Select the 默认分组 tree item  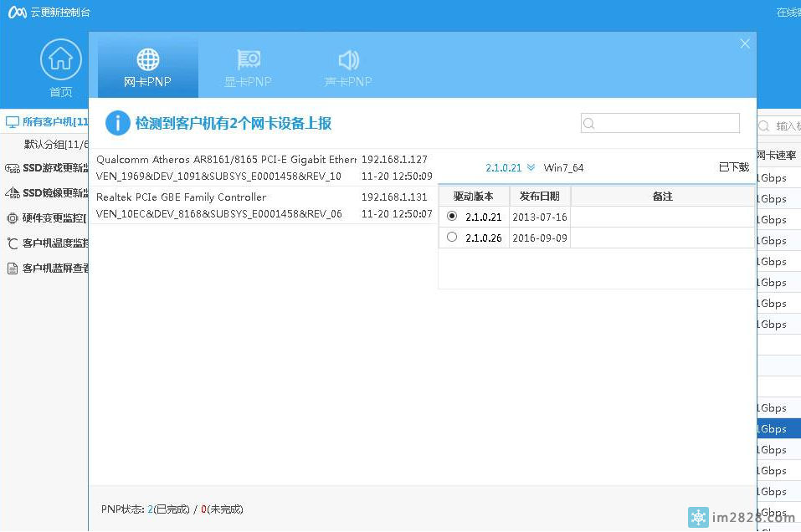[x=55, y=144]
